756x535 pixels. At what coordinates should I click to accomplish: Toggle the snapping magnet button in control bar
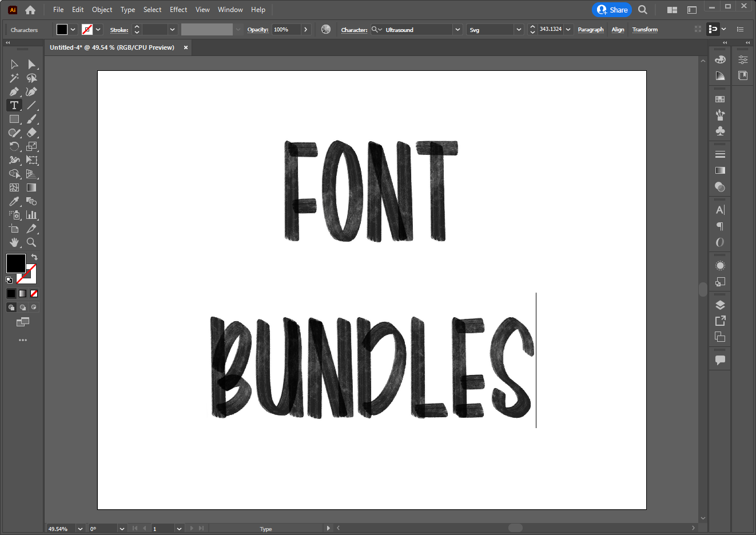pos(713,29)
